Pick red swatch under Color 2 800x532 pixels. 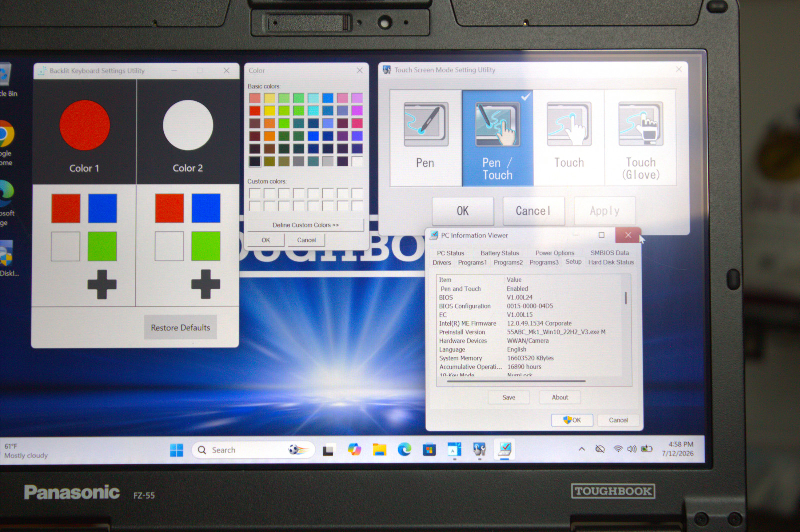(169, 208)
